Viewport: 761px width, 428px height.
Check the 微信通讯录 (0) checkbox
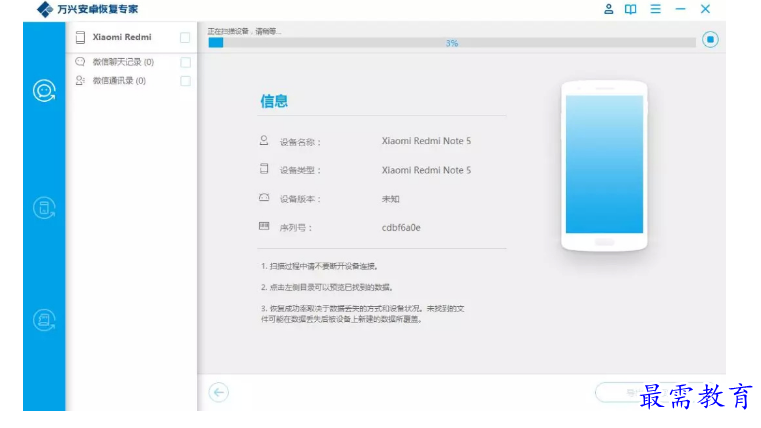pos(185,81)
